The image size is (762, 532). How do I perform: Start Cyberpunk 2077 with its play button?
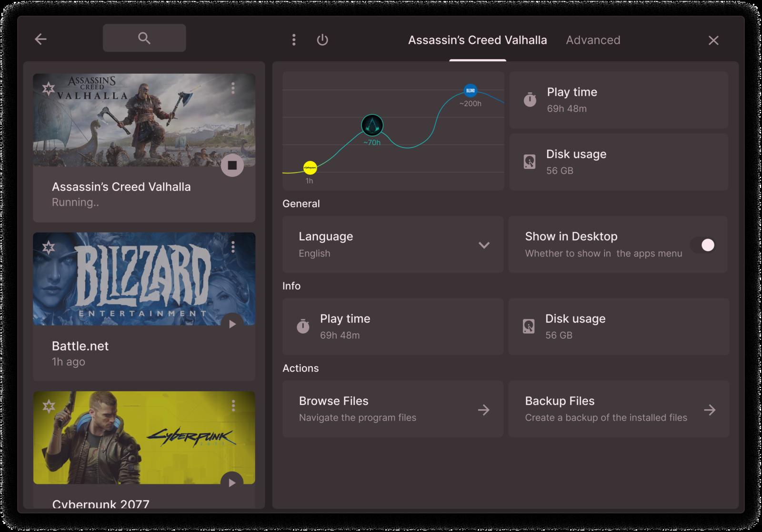232,482
